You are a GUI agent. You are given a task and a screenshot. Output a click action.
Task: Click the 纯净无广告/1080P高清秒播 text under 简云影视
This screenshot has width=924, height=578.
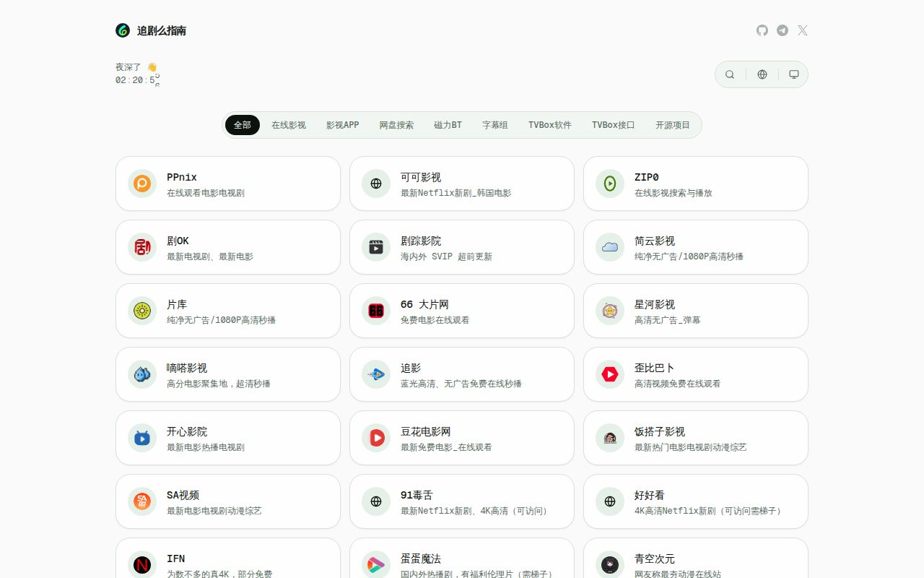[x=689, y=256]
